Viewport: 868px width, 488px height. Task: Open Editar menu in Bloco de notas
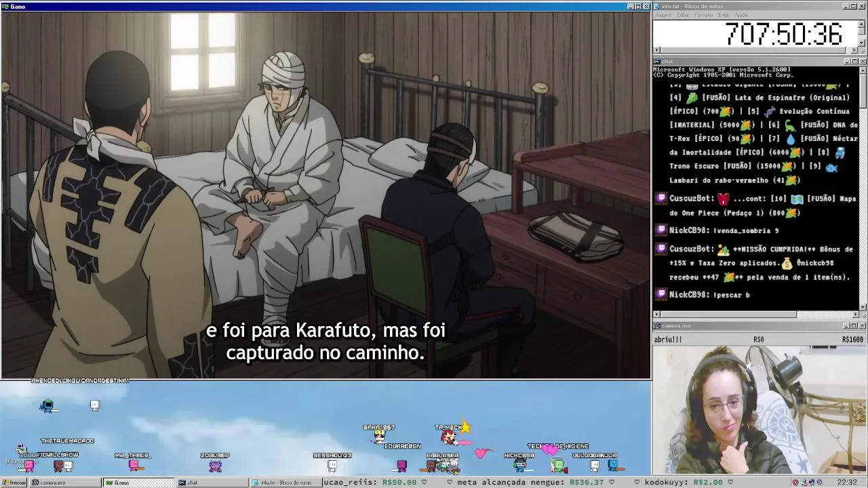click(683, 15)
